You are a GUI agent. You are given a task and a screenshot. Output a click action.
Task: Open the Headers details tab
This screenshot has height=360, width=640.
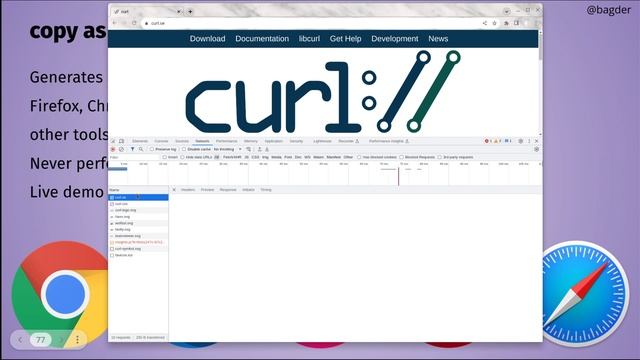click(188, 190)
